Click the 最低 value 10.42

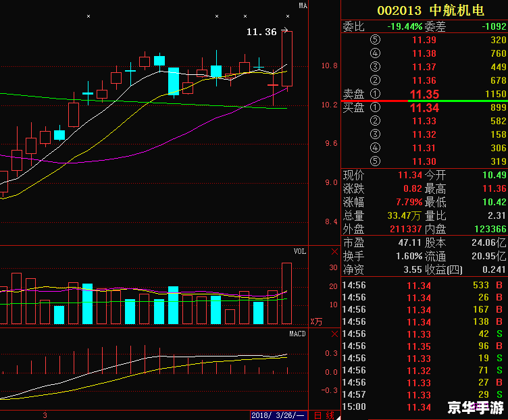494,202
